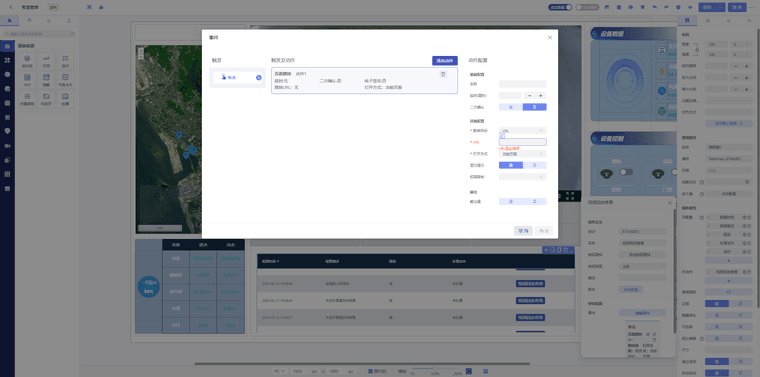Focus the required URL input field
Viewport: 760px width, 377px height.
click(x=522, y=142)
